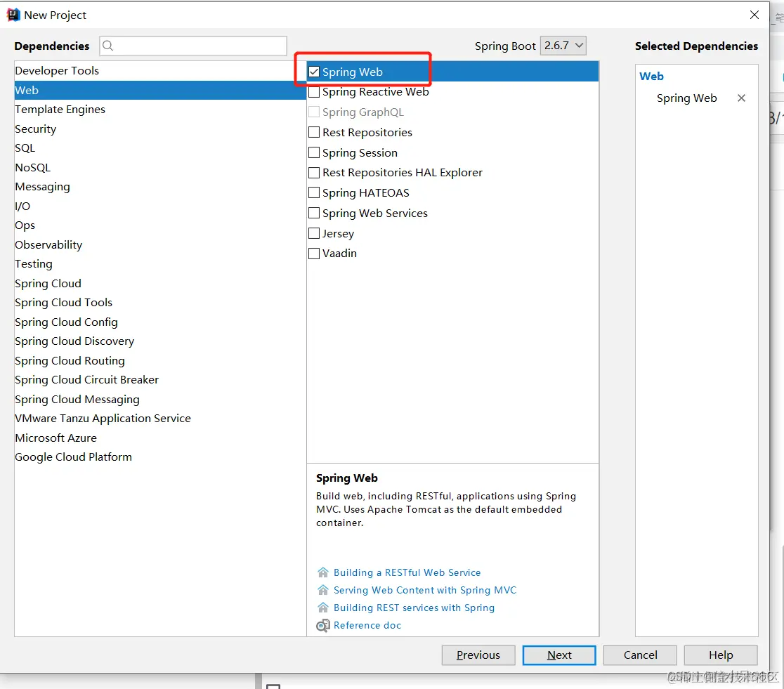Select the Observability category

pyautogui.click(x=160, y=244)
